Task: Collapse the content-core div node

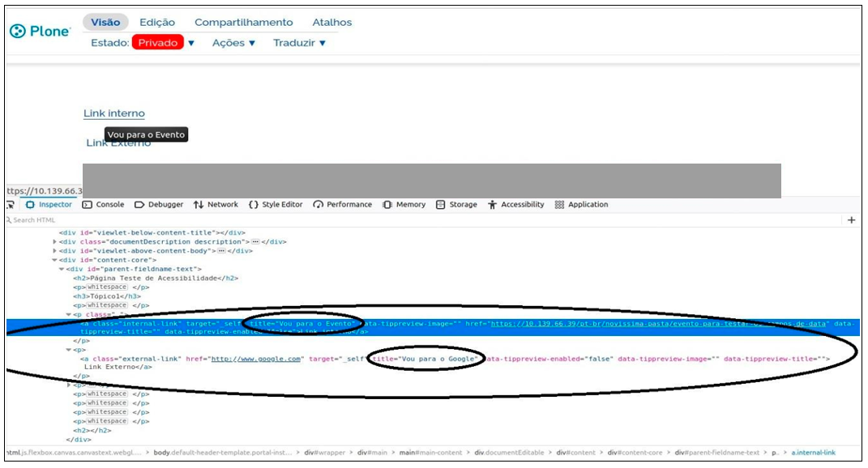Action: pos(55,260)
